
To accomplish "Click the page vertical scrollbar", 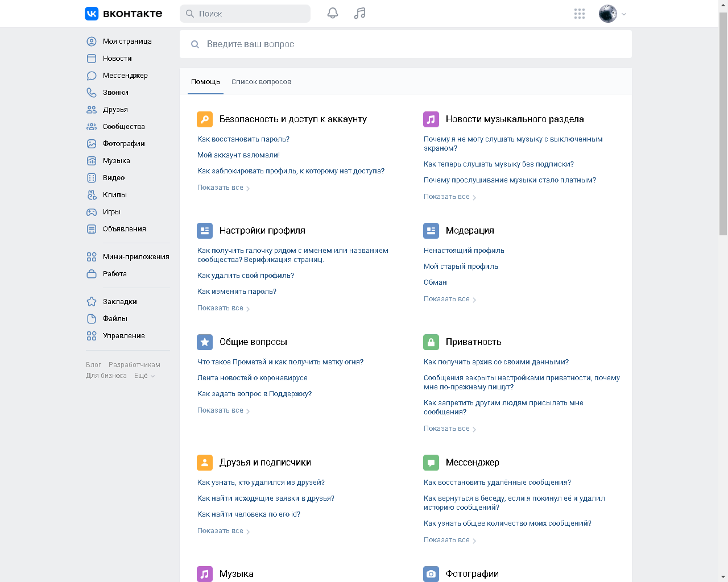I will [723, 125].
